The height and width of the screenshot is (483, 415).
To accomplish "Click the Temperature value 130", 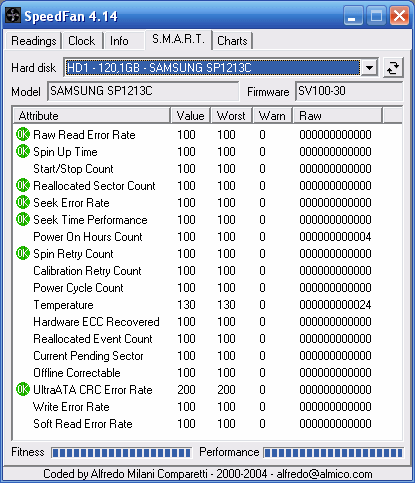I will tap(186, 305).
